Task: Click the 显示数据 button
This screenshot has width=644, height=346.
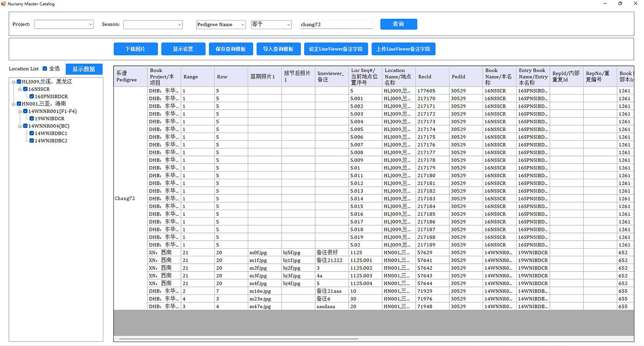Action: 84,69
